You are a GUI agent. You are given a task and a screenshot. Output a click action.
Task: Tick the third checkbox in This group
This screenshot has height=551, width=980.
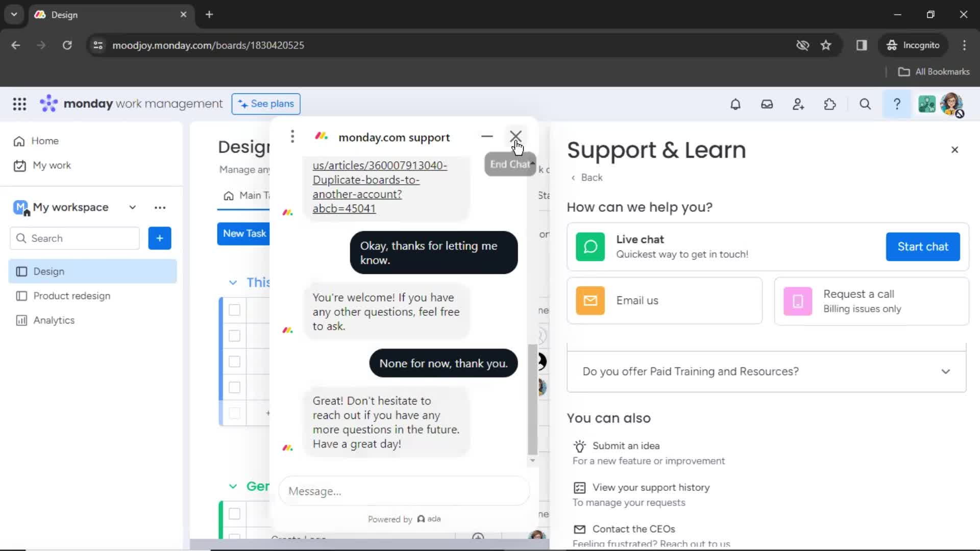(x=234, y=362)
